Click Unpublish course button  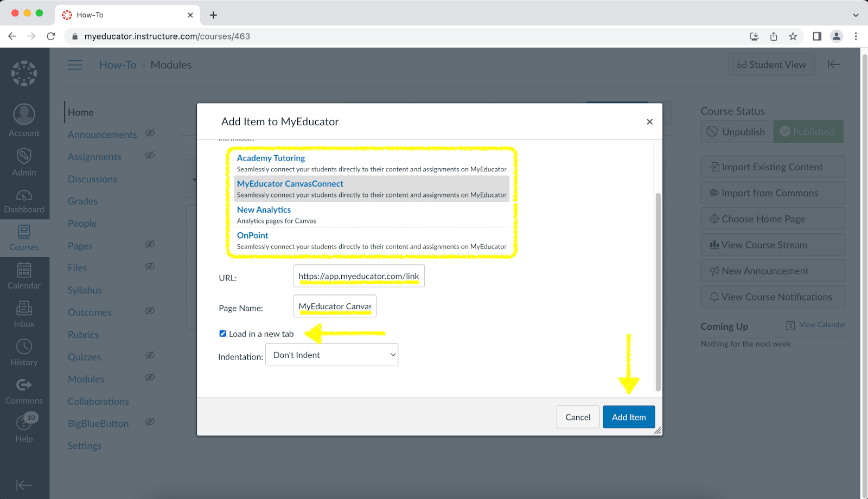[x=737, y=132]
